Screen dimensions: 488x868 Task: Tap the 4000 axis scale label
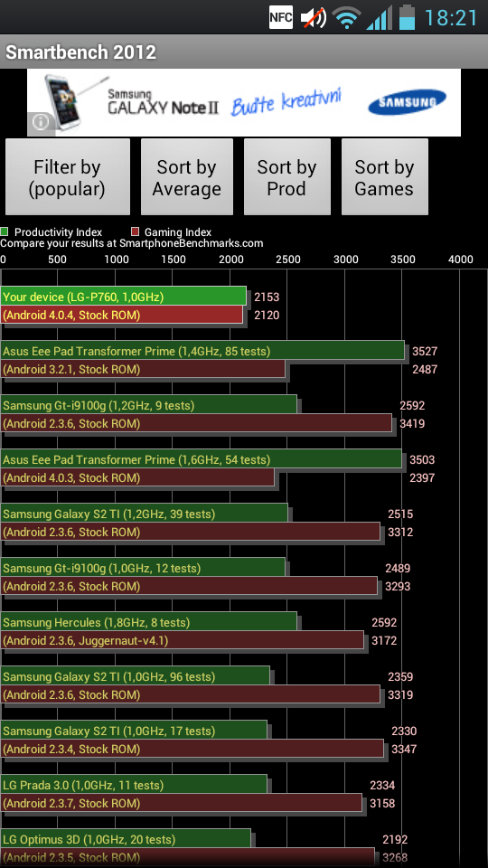coord(460,259)
